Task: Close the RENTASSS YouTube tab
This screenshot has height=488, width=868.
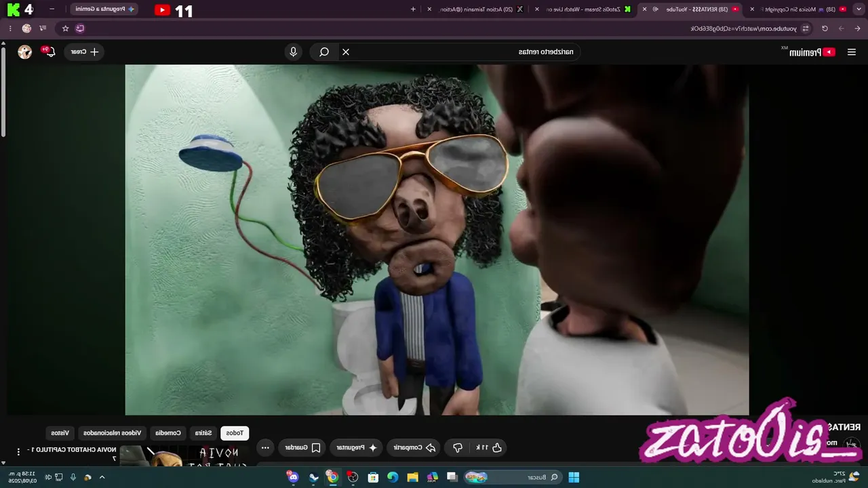Action: [x=644, y=9]
